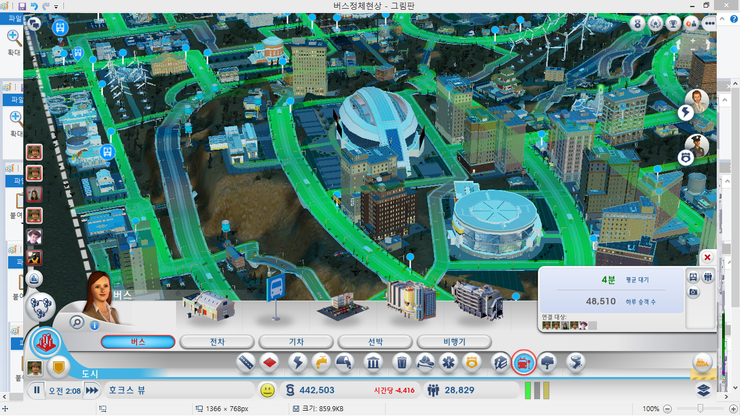Open the water faucet utilities icon
The height and width of the screenshot is (416, 740).
click(321, 362)
